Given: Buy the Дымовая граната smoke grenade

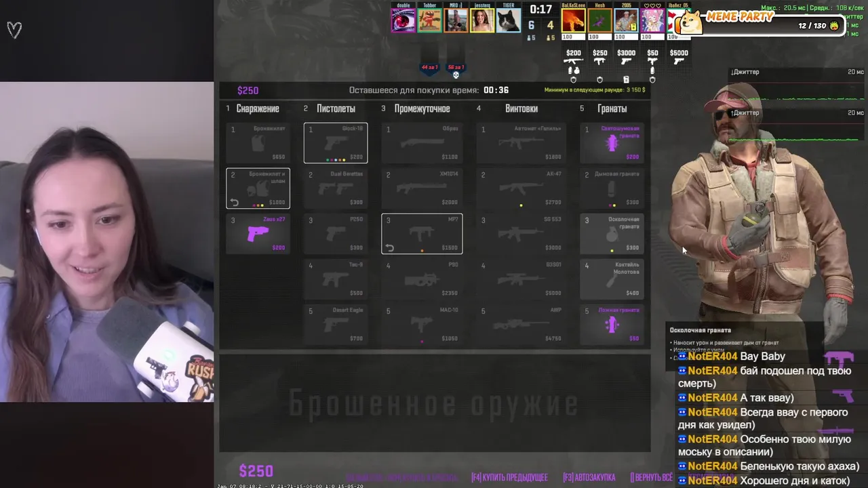Looking at the screenshot, I should (x=612, y=188).
